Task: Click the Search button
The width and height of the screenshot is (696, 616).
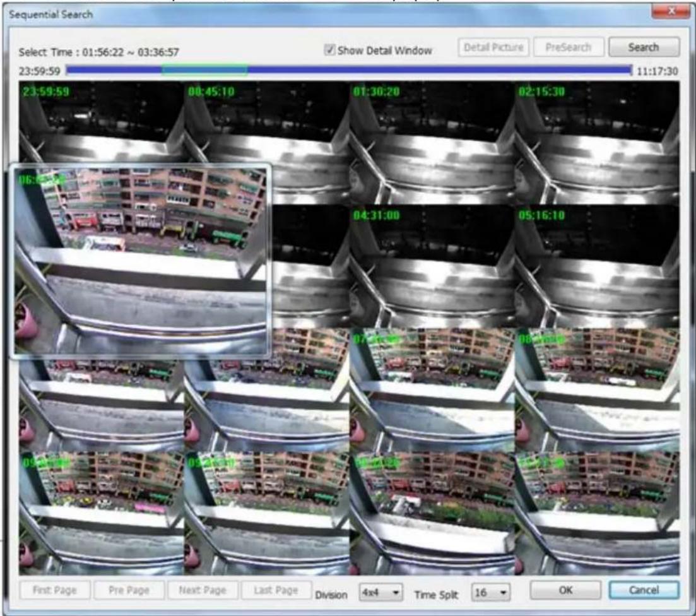Action: [644, 47]
